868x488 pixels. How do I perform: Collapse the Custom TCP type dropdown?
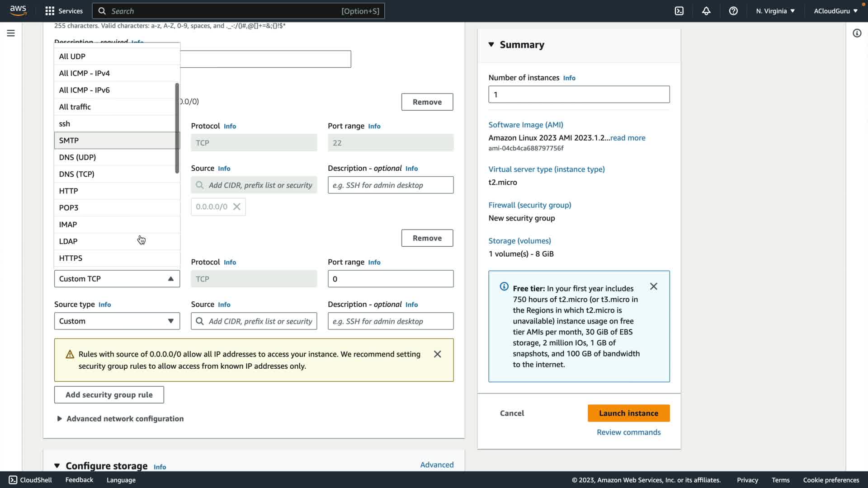tap(117, 279)
